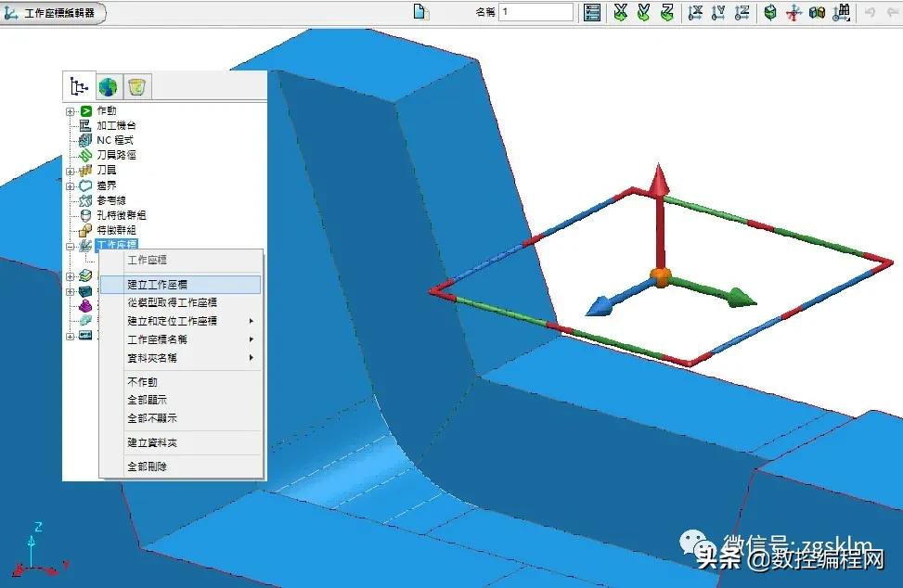
Task: Choose 全部顯示 from context menu
Action: point(181,400)
